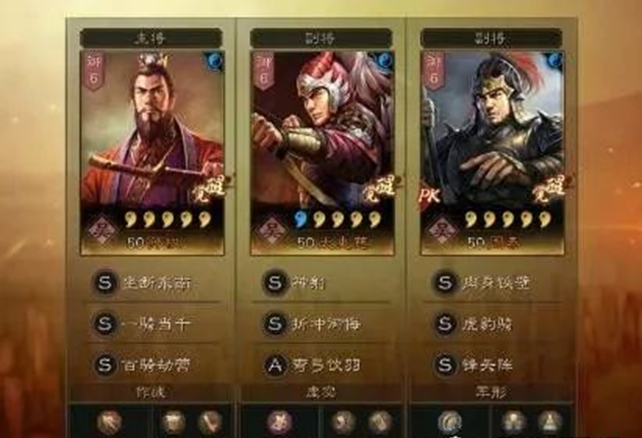The width and height of the screenshot is (642, 438).
Task: Click the blue star on the archer general's star row
Action: [301, 219]
